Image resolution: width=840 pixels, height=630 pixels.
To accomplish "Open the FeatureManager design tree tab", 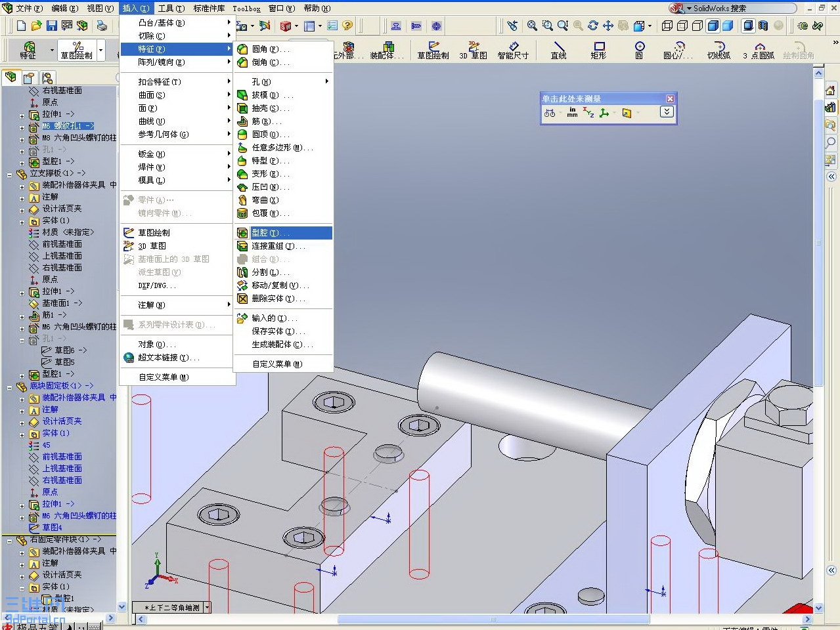I will (11, 77).
